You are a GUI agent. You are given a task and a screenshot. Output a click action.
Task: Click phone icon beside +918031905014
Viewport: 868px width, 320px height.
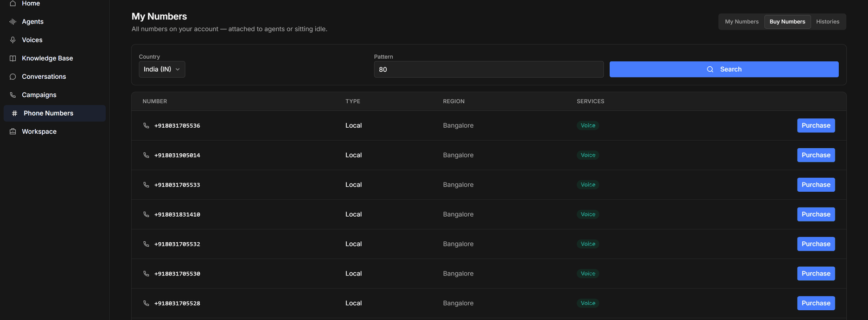[x=146, y=155]
